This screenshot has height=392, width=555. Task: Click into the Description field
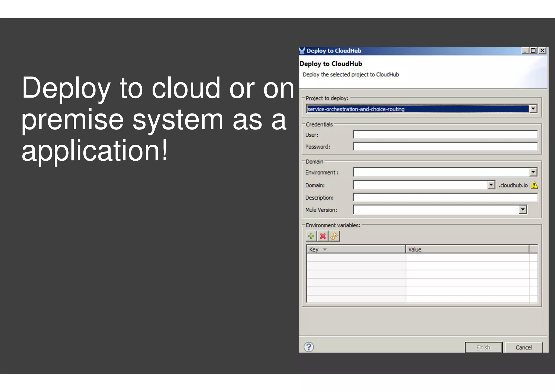click(445, 197)
